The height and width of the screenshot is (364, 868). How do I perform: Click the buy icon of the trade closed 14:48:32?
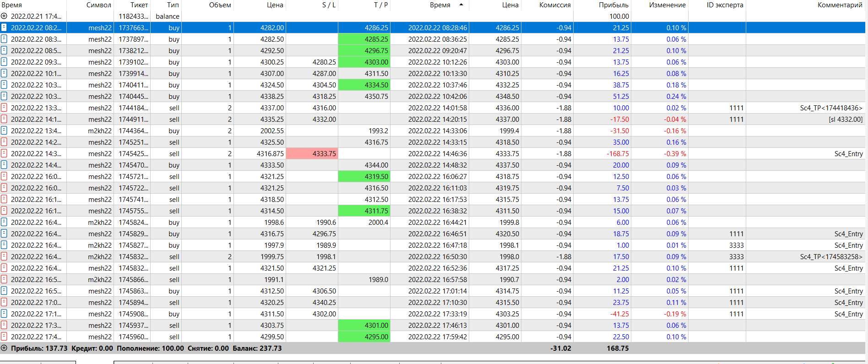pos(4,165)
